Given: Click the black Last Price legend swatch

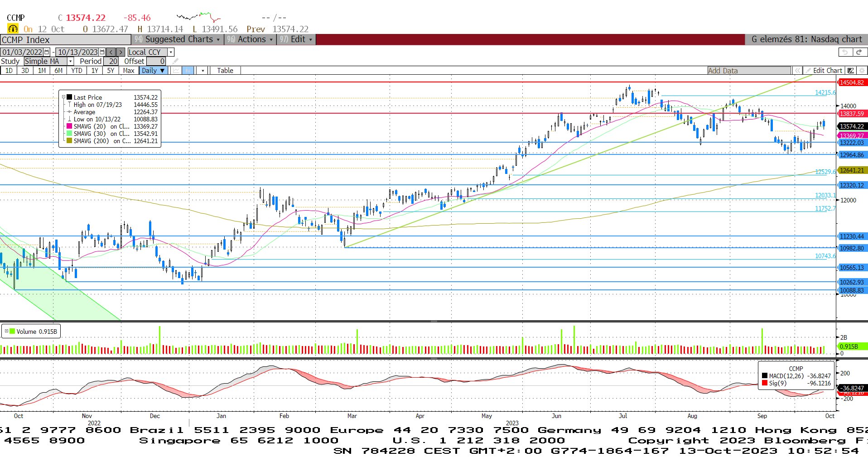Looking at the screenshot, I should click(x=69, y=97).
